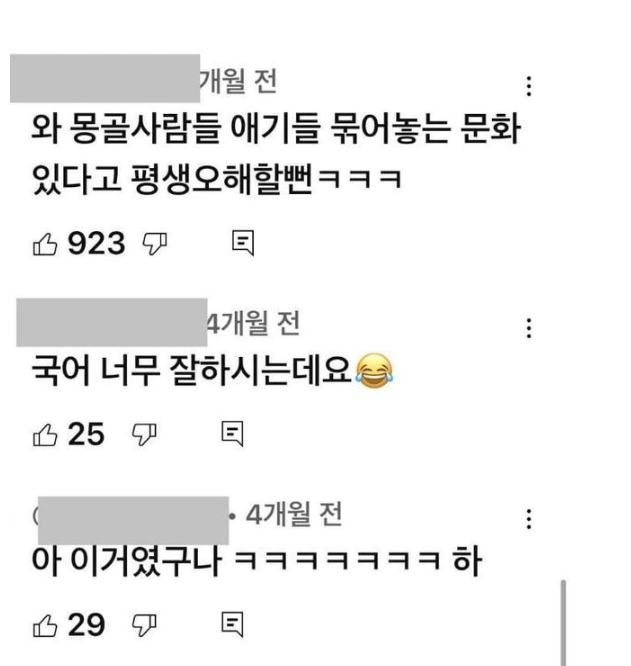Open three-dot menu for 아 이거였구나 comment

point(529,519)
